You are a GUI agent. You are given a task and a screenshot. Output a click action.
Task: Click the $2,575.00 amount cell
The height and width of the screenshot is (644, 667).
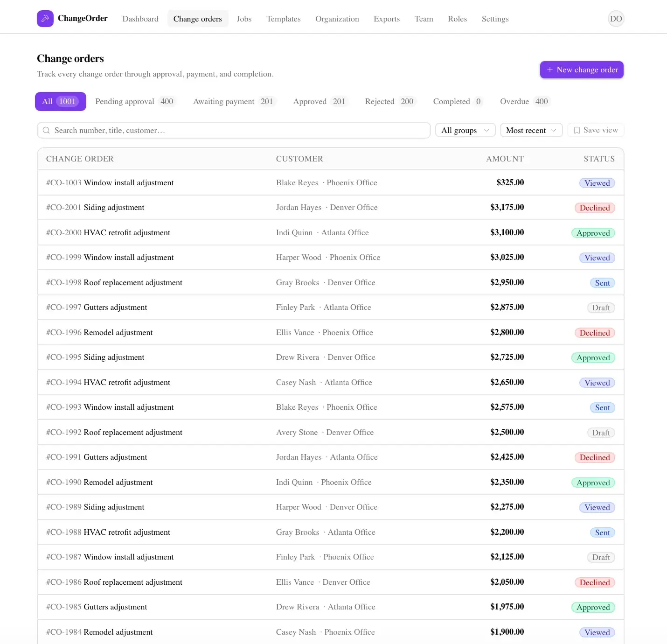507,407
